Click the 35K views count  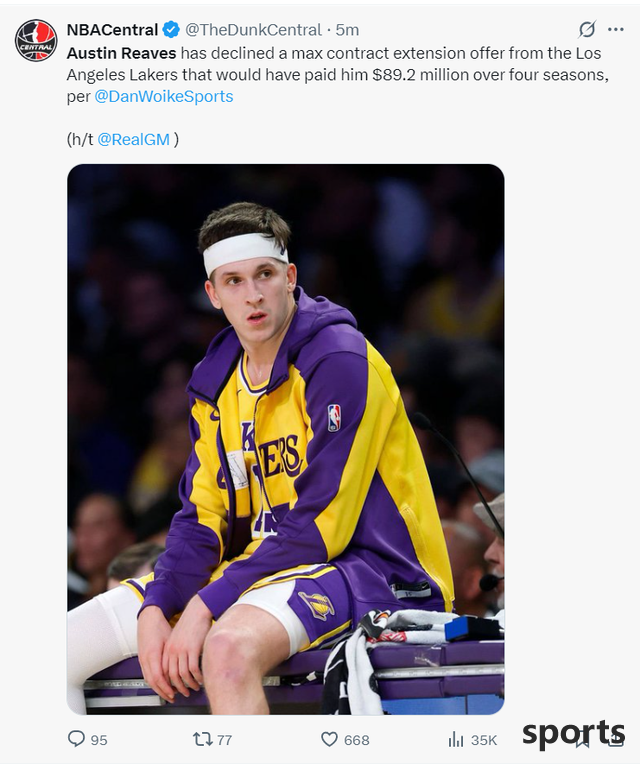(x=484, y=740)
